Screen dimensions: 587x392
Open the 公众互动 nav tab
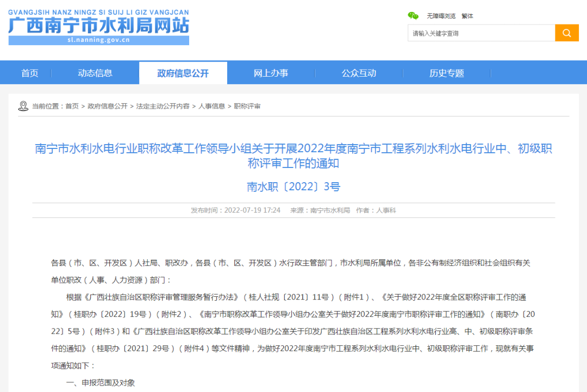pos(359,73)
